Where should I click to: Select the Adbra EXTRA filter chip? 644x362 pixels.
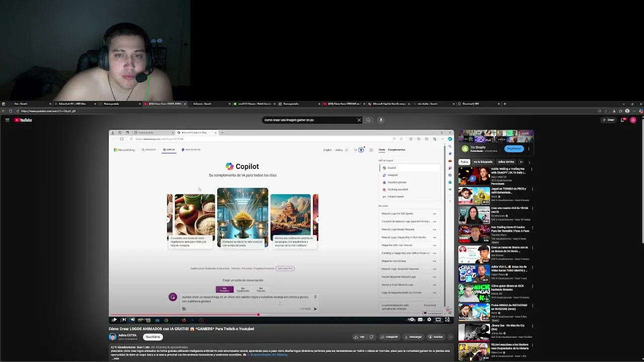coord(506,162)
